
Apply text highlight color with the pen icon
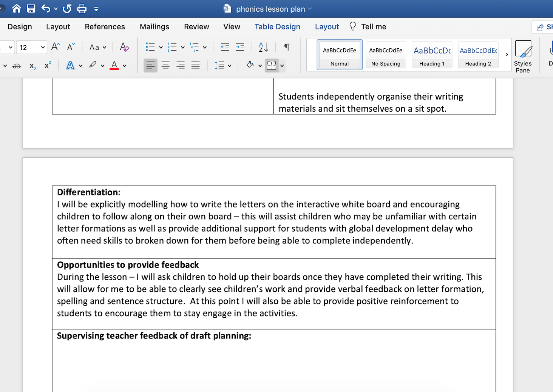point(93,65)
